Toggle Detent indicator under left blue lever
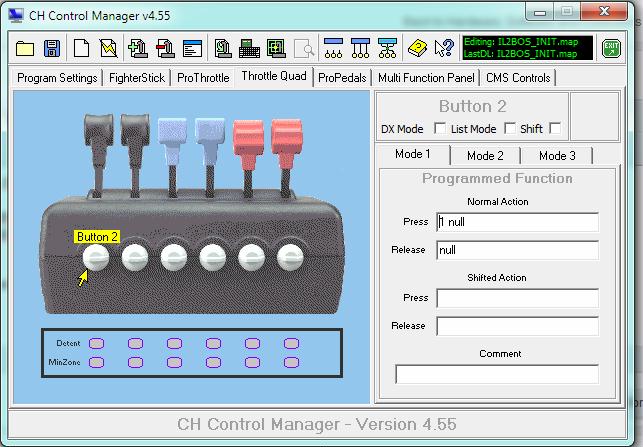The width and height of the screenshot is (643, 447). (x=174, y=343)
